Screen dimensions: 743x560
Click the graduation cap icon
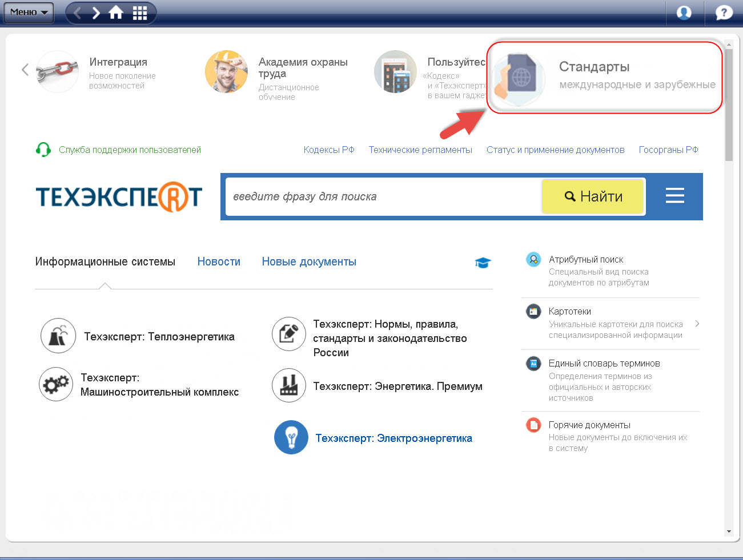click(x=483, y=263)
